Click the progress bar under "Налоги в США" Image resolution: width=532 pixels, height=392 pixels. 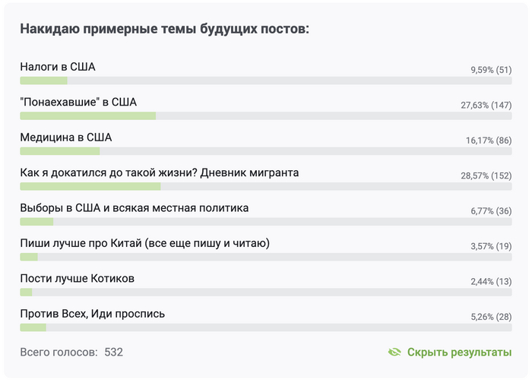pos(265,81)
